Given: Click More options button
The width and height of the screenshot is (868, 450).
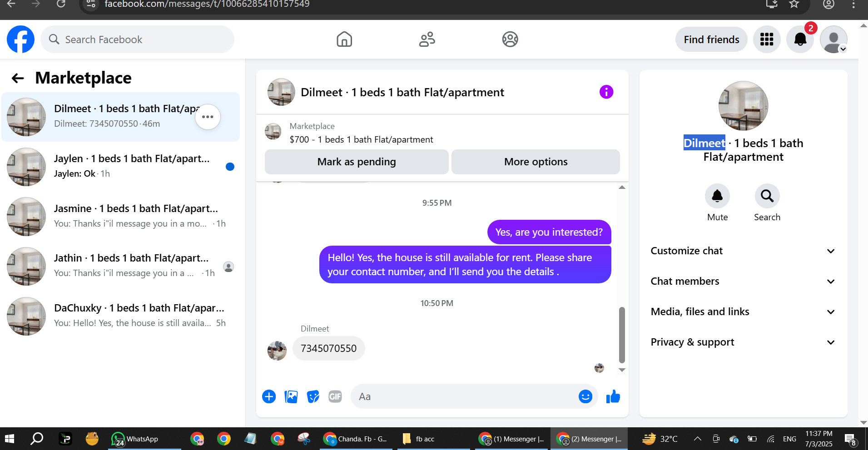Looking at the screenshot, I should (x=536, y=162).
